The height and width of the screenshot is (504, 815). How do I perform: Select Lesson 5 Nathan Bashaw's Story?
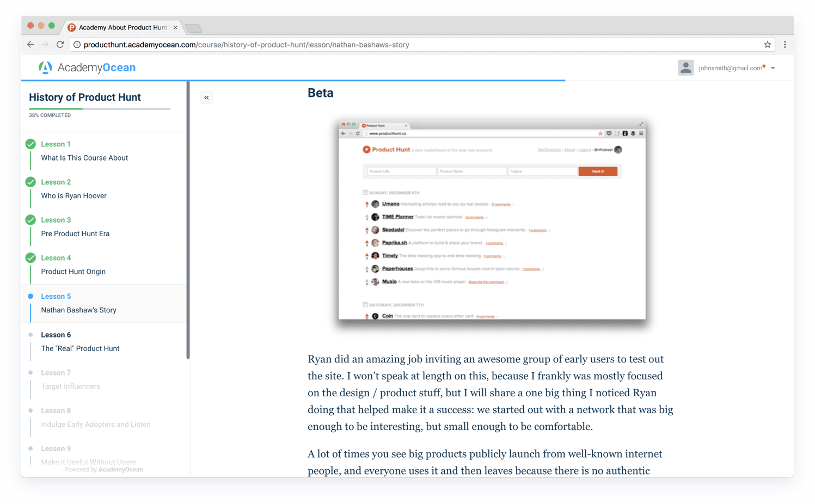click(x=104, y=303)
